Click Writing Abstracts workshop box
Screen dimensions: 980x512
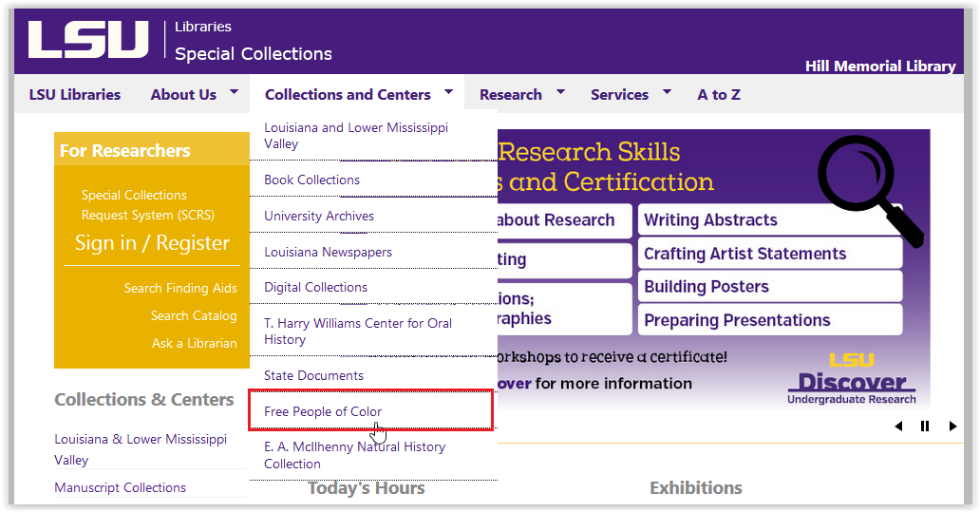click(770, 220)
